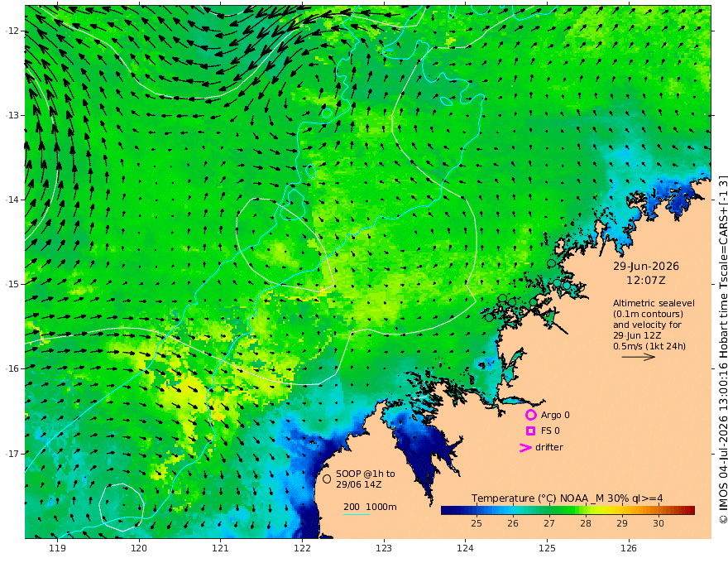Viewport: 728px width, 563px height.
Task: Click the vertical IMOS copyright timestamp text
Action: 722,349
